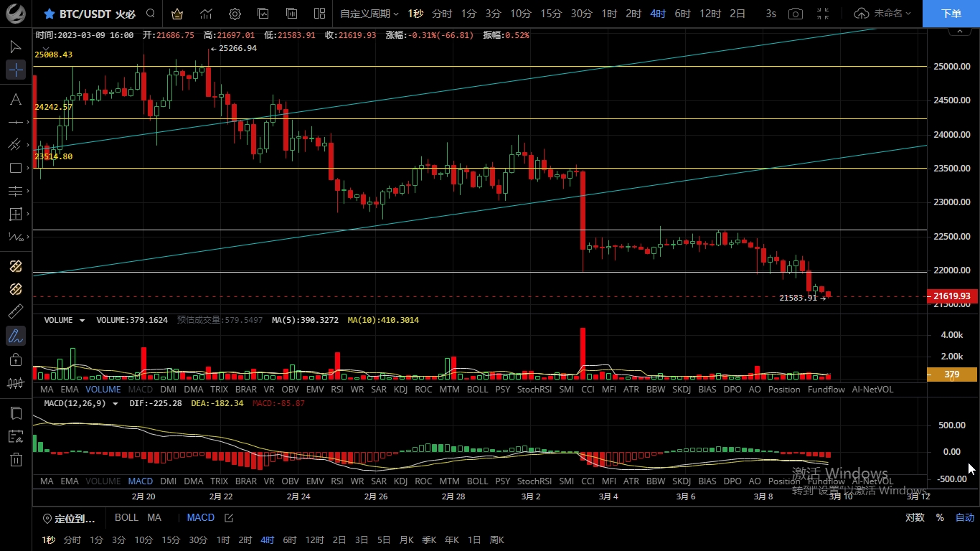
Task: Toggle the 自动 auto scale
Action: point(965,517)
